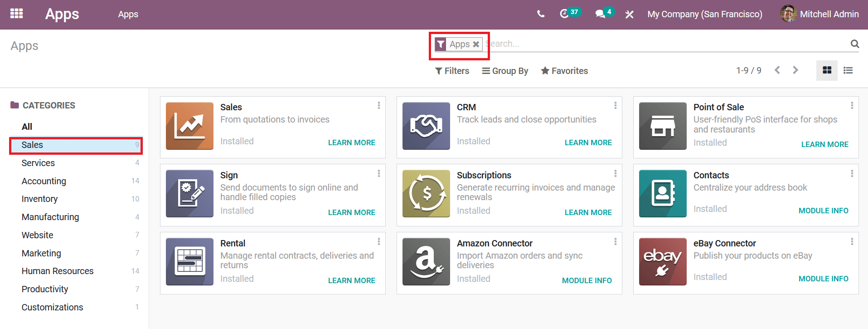Focus the Search input field
The image size is (868, 329).
click(666, 44)
